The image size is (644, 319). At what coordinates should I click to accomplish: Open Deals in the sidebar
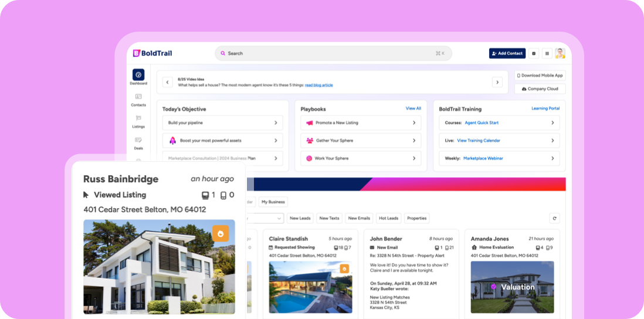[138, 141]
